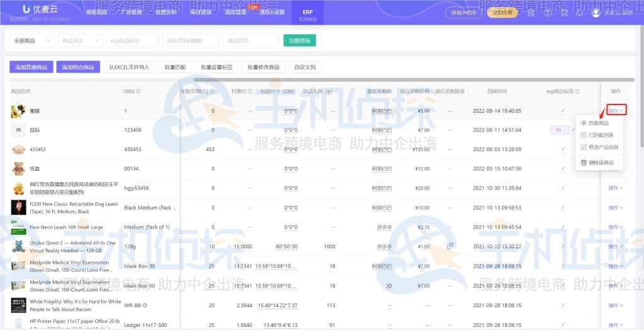Expand 操作 dropdown for 128g row
The height and width of the screenshot is (330, 644).
point(616,246)
